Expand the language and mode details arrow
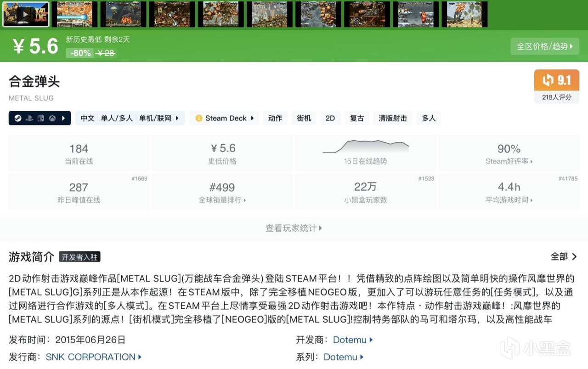Image resolution: width=588 pixels, height=369 pixels. coord(177,118)
